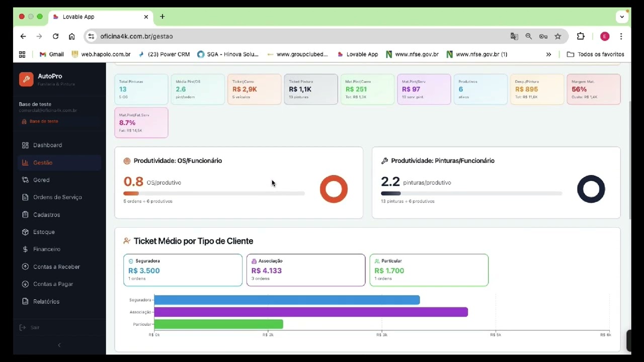
Task: Open a new browser tab
Action: (162, 17)
